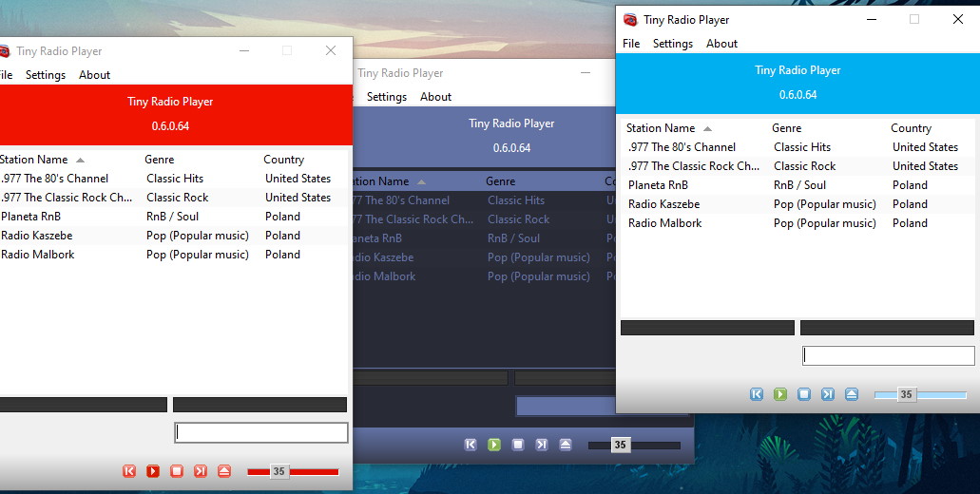This screenshot has height=494, width=980.
Task: Select .977 The 80's Channel in red window
Action: point(174,179)
